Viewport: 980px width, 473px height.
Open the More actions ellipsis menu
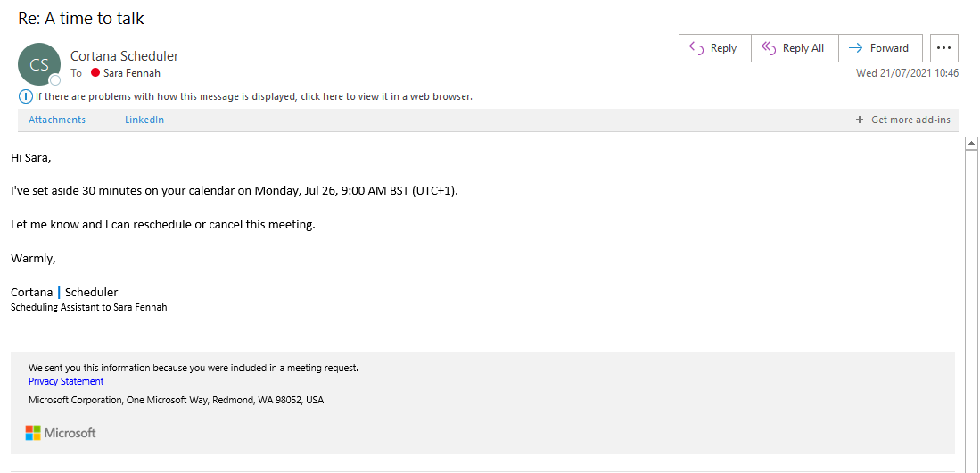[x=944, y=48]
